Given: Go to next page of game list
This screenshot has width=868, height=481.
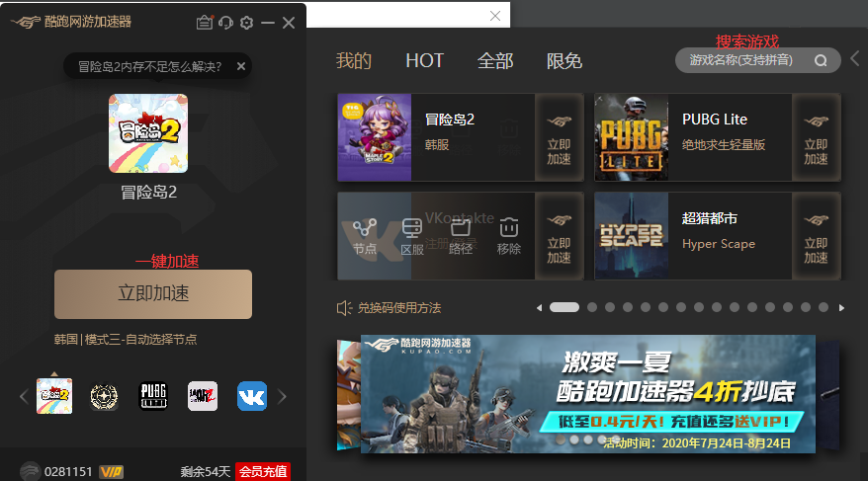Looking at the screenshot, I should pyautogui.click(x=841, y=308).
